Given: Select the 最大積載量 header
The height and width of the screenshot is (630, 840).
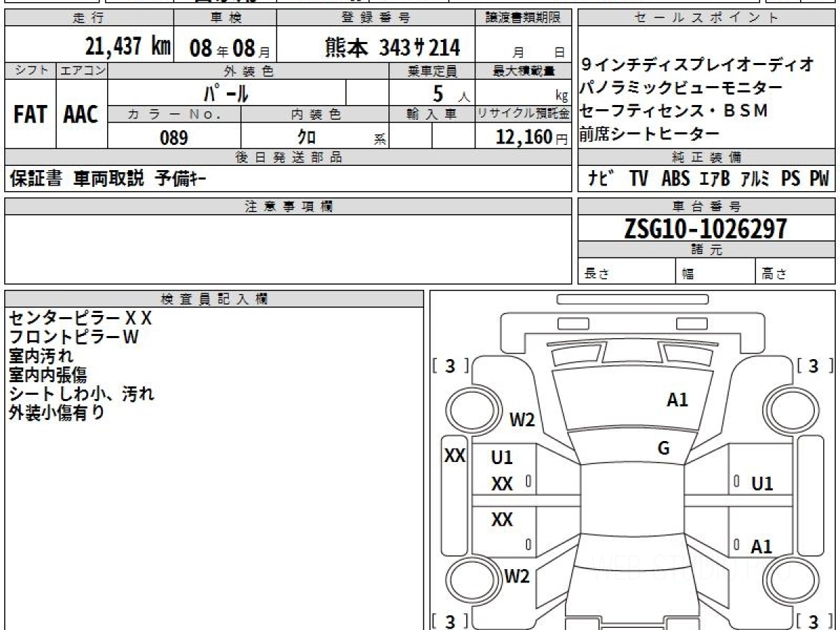Looking at the screenshot, I should (x=524, y=71).
